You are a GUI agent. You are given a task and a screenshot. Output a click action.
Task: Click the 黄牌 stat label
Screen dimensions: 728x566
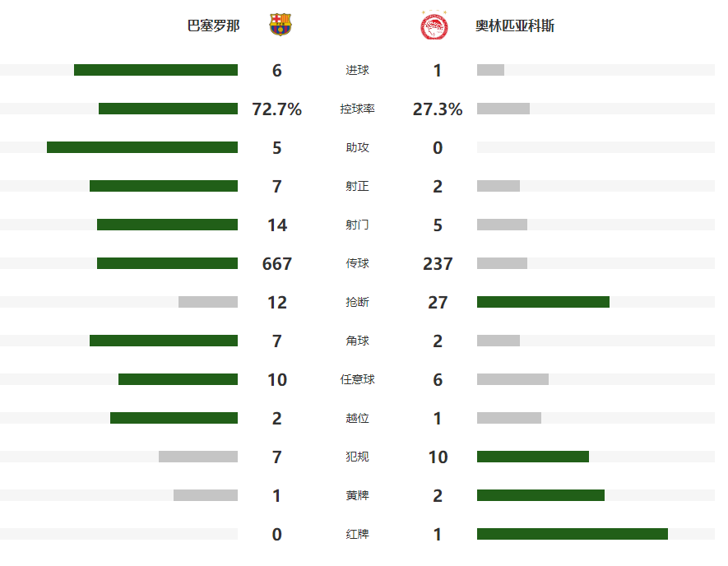358,495
